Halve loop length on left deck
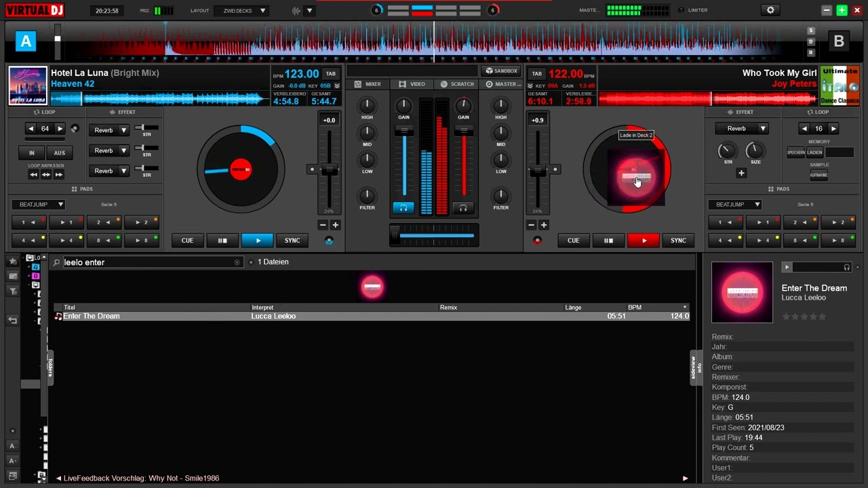868x488 pixels. 31,129
